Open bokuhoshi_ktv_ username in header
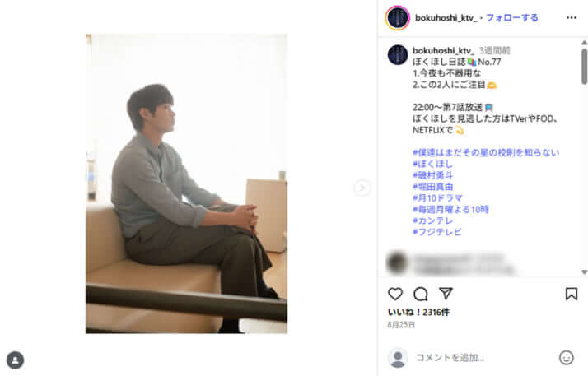This screenshot has height=376, width=588. pyautogui.click(x=446, y=17)
